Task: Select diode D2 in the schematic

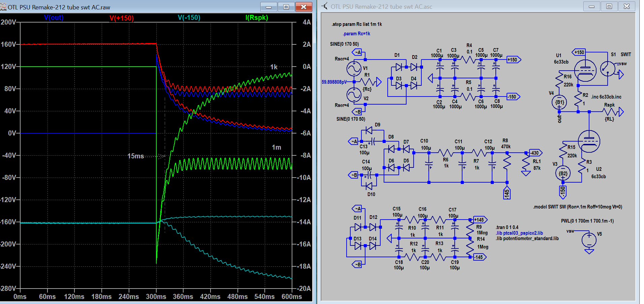Action: coord(414,67)
